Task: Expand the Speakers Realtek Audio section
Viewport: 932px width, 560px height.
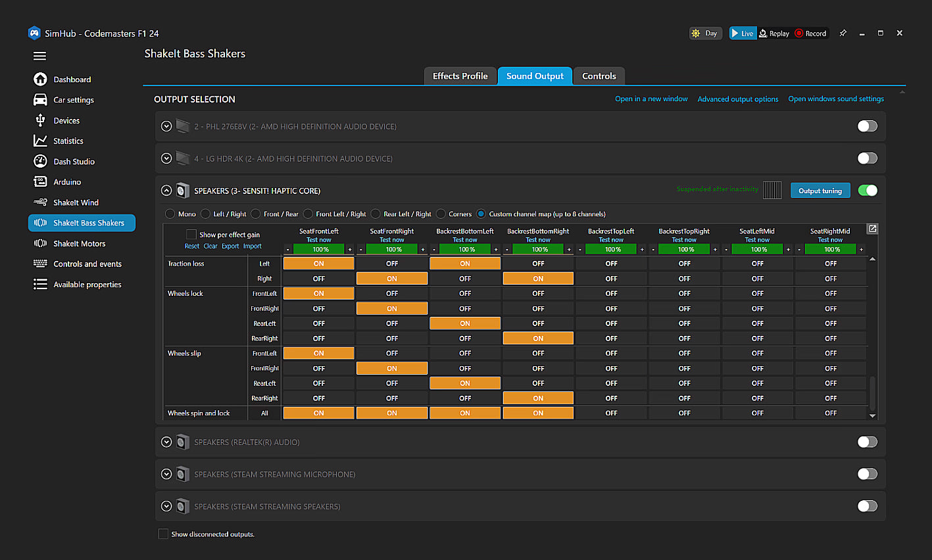Action: [x=166, y=442]
